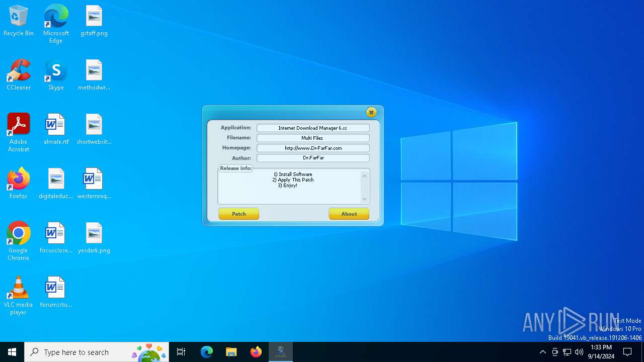This screenshot has width=644, height=362.
Task: Select the Filename field reading Multi Files
Action: click(x=313, y=138)
